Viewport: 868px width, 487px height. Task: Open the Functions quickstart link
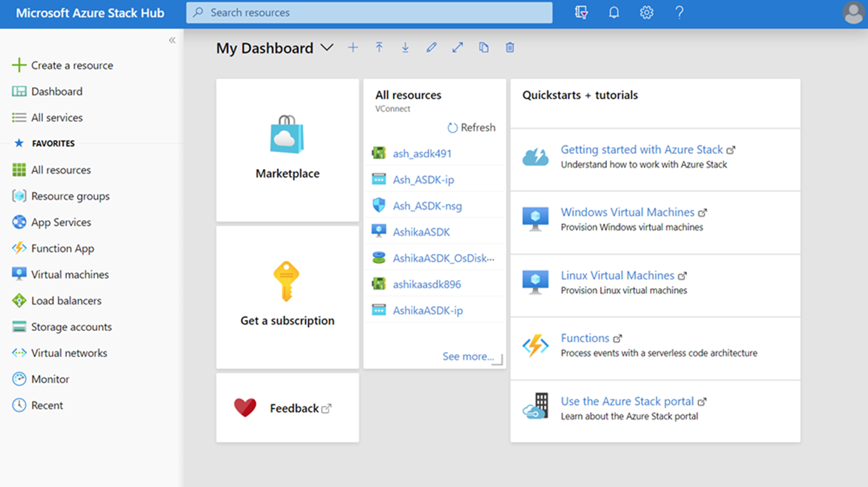pos(585,338)
